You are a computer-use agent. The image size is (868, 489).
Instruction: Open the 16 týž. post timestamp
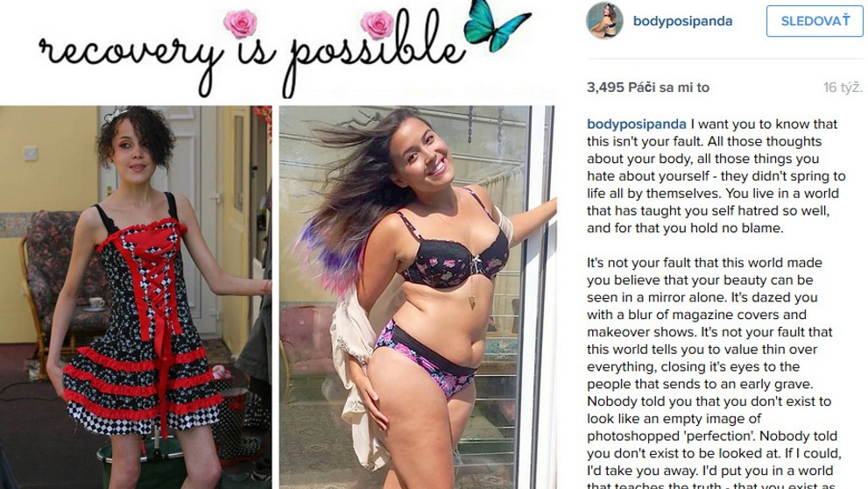[x=842, y=87]
